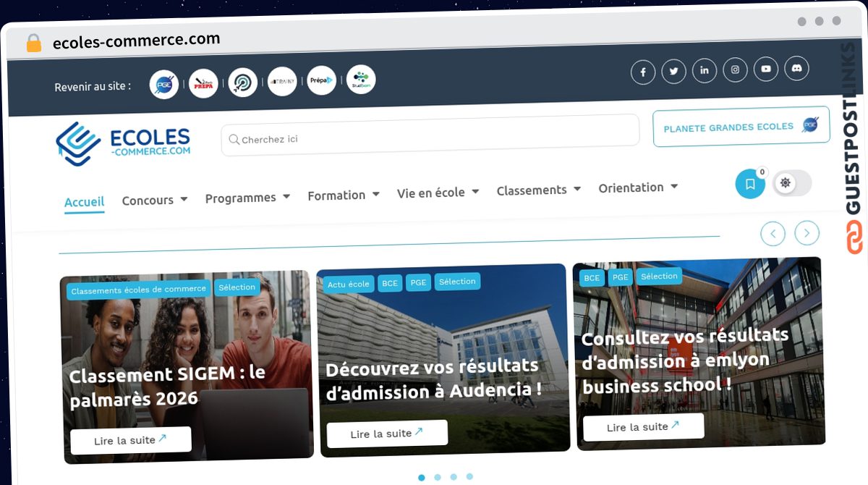Open Audencia admission results headline
This screenshot has height=485, width=868.
[433, 379]
